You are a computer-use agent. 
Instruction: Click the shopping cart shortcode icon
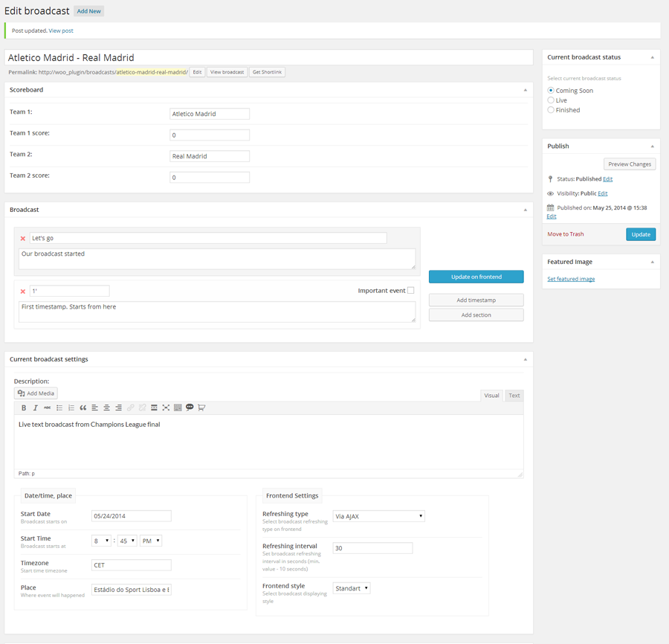pyautogui.click(x=201, y=408)
